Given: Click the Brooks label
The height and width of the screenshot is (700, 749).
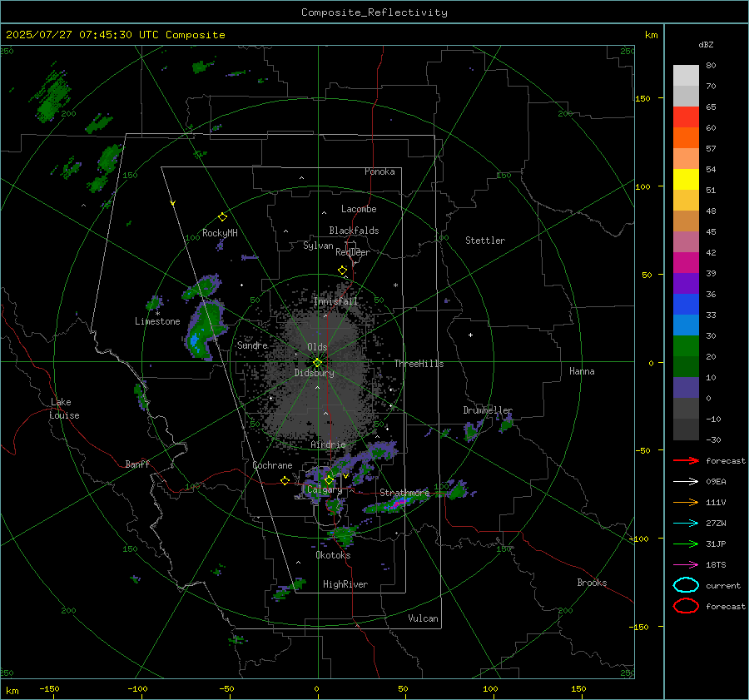Looking at the screenshot, I should click(592, 583).
